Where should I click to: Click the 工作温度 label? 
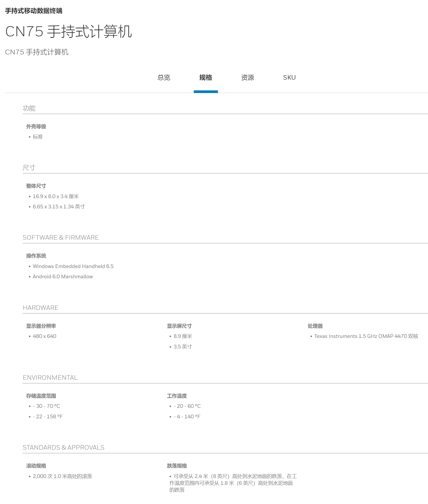[x=177, y=396]
